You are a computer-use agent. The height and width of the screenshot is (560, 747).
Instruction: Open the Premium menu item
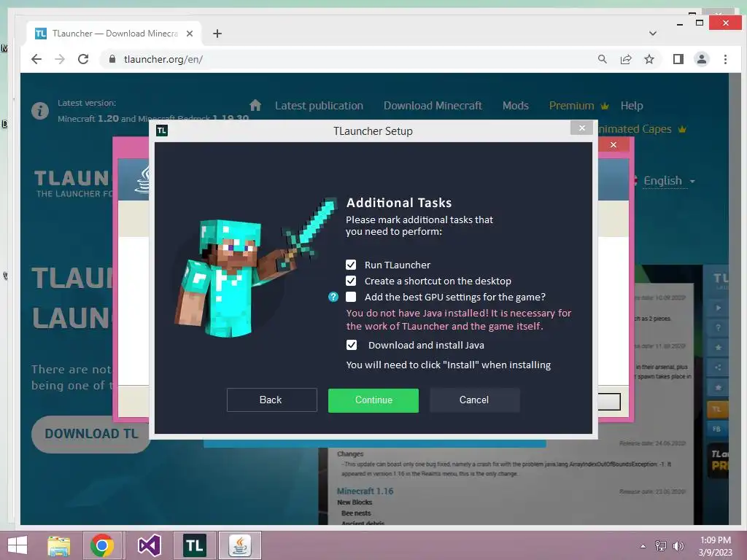pyautogui.click(x=578, y=106)
